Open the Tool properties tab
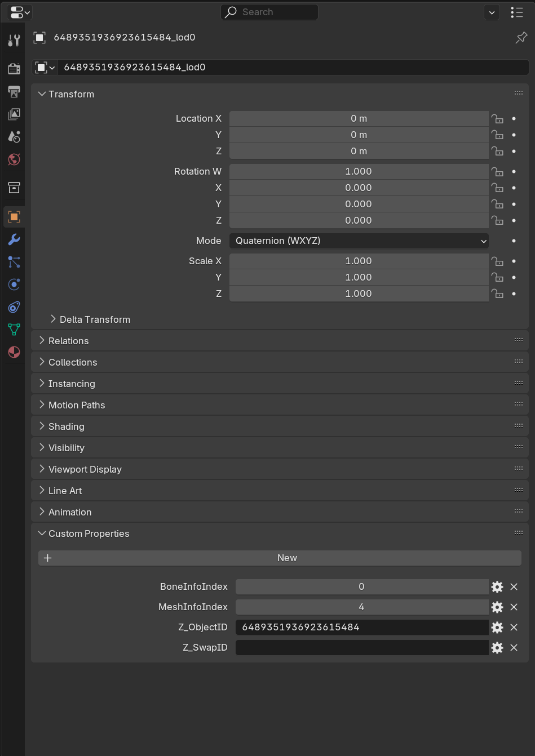This screenshot has height=756, width=535. 14,41
